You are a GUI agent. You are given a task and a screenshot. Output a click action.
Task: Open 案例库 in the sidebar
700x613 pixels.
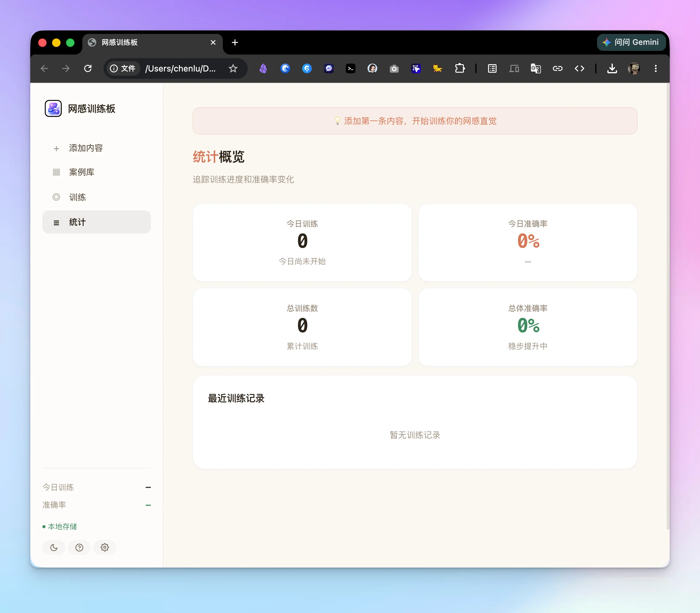pyautogui.click(x=97, y=172)
